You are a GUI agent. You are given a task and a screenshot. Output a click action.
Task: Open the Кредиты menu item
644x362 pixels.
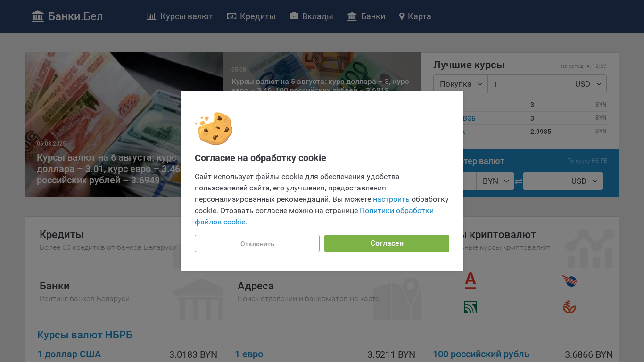pyautogui.click(x=251, y=16)
